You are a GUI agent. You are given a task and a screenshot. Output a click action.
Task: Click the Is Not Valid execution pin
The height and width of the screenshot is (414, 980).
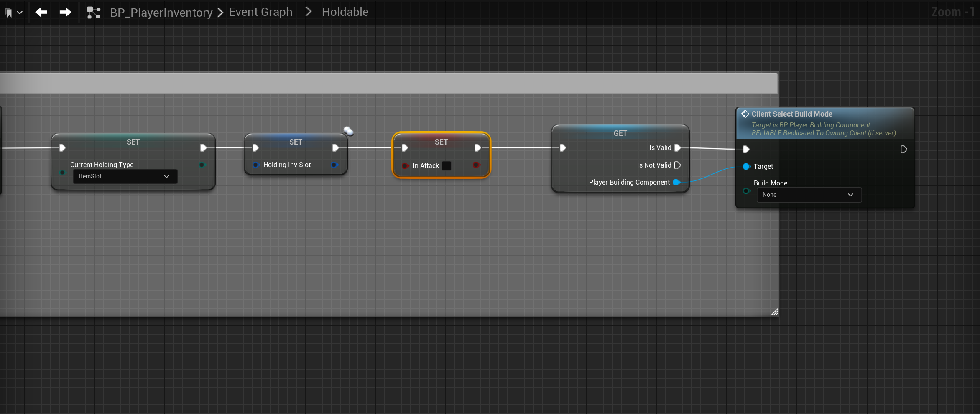tap(678, 165)
